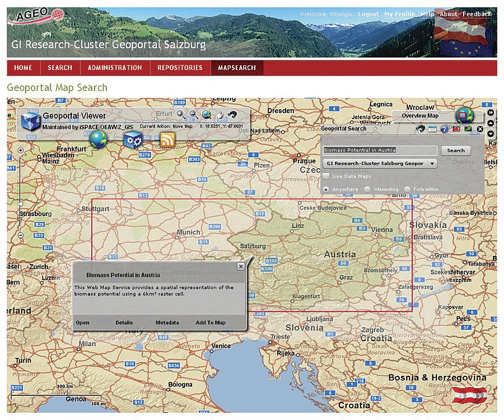Click the 'Geoportal Map Search' heading
This screenshot has height=420, width=504.
coord(57,87)
